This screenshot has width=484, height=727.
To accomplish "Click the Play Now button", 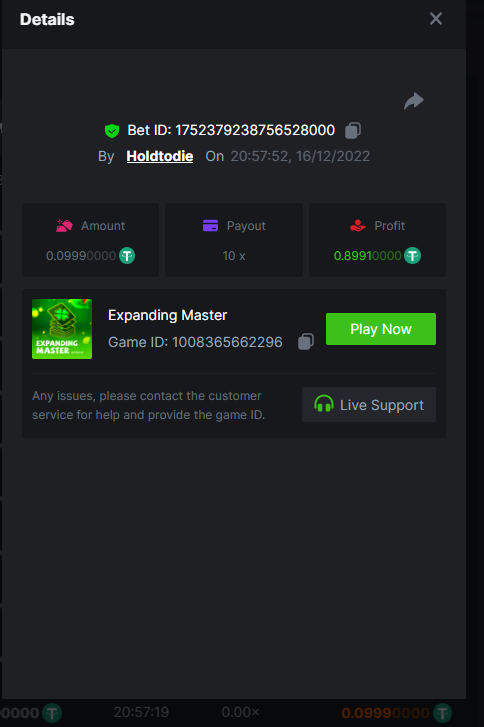I will point(381,329).
